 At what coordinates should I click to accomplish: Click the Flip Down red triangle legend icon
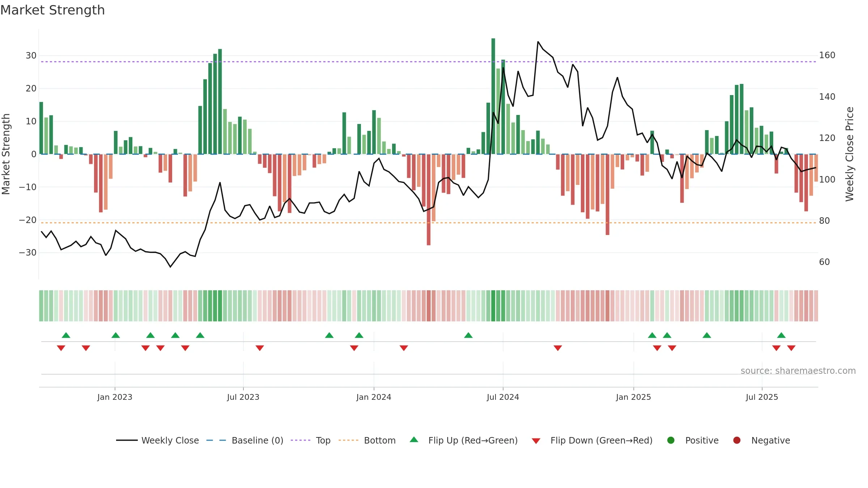click(x=536, y=441)
